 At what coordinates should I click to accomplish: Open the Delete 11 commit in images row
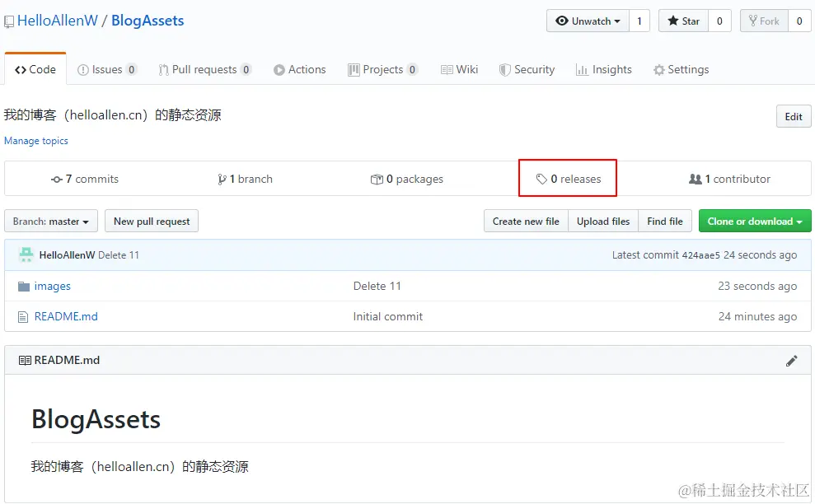point(377,287)
